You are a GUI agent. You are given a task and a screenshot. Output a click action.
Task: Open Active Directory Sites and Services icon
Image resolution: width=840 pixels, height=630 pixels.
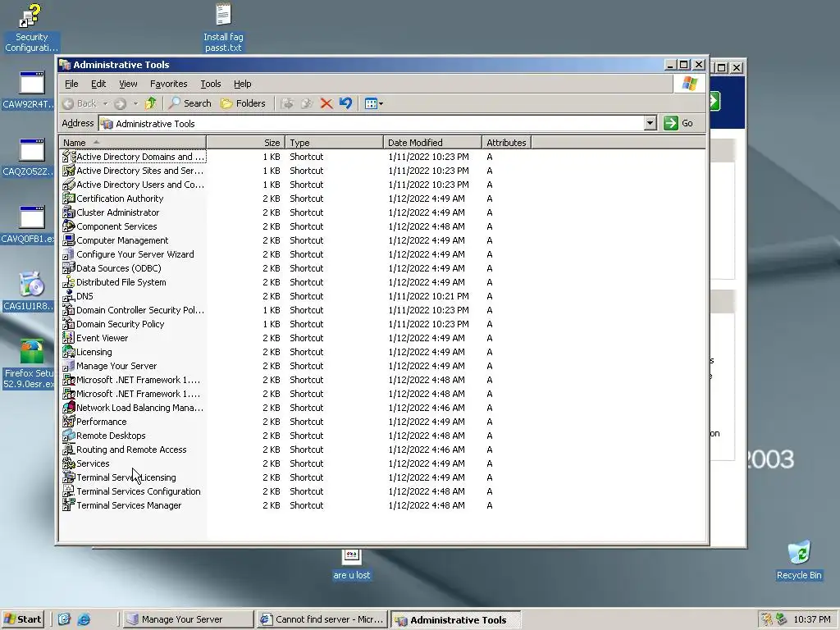coord(69,171)
